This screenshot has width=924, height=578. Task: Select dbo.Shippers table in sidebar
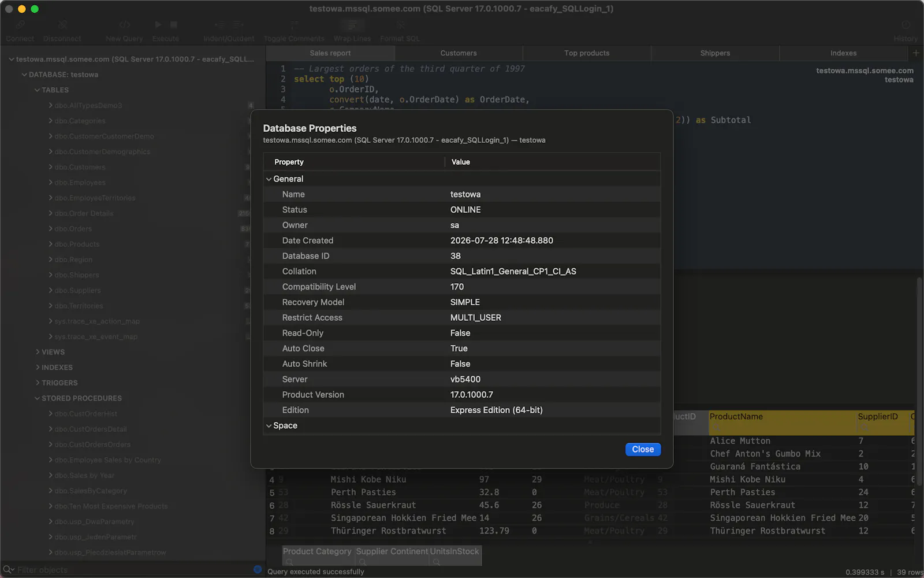pyautogui.click(x=77, y=275)
